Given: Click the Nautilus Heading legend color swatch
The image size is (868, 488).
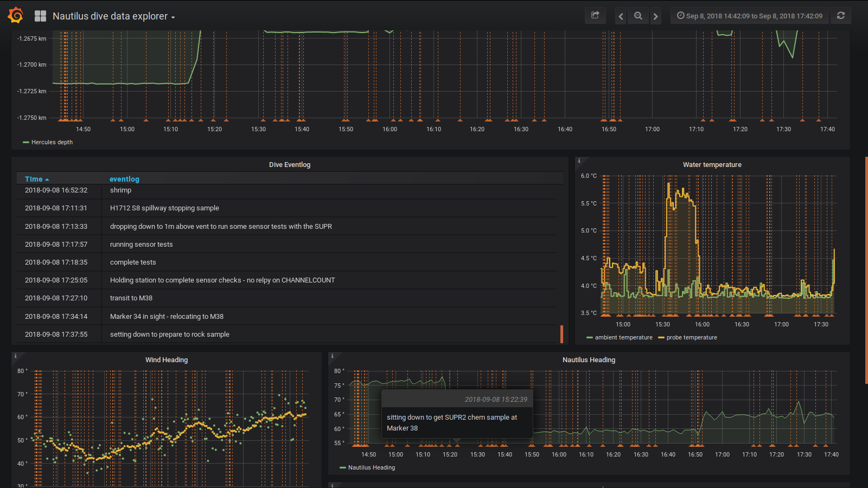Looking at the screenshot, I should point(343,468).
